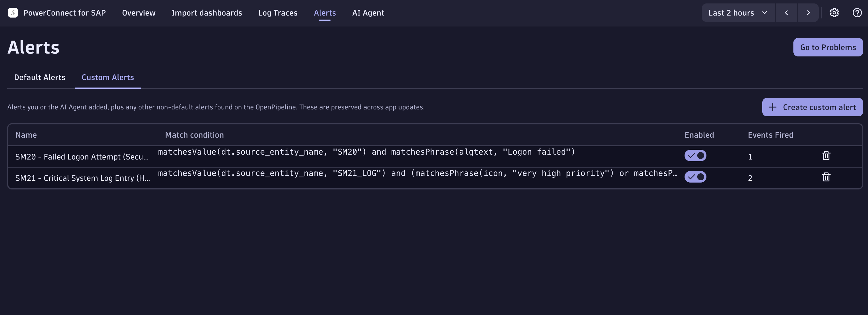868x315 pixels.
Task: Select the Alerts navigation item
Action: click(325, 13)
